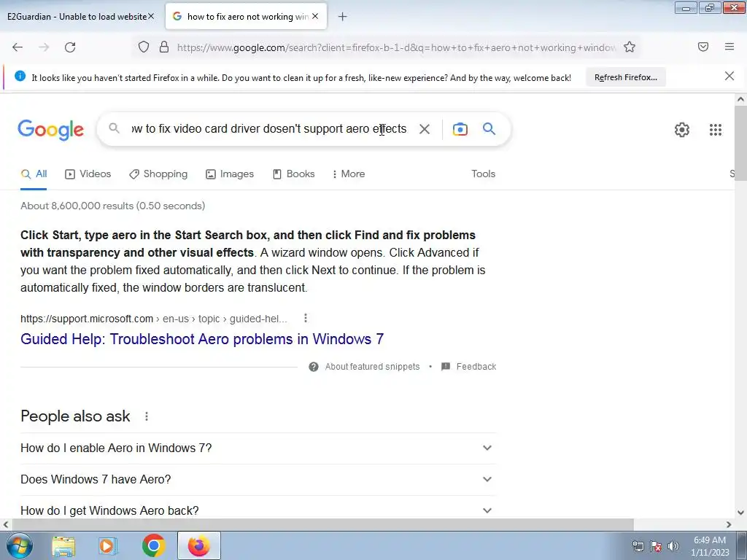Open the network tray icon
Screen dimensions: 747x560
(x=638, y=546)
